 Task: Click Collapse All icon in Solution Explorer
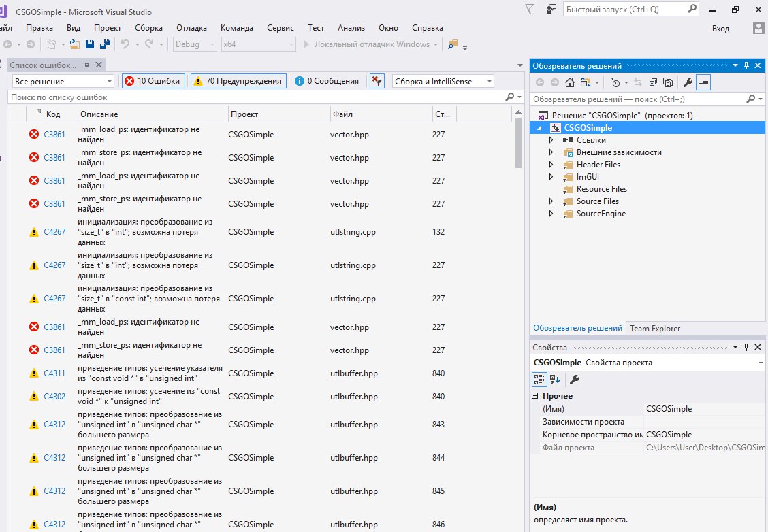tap(653, 82)
